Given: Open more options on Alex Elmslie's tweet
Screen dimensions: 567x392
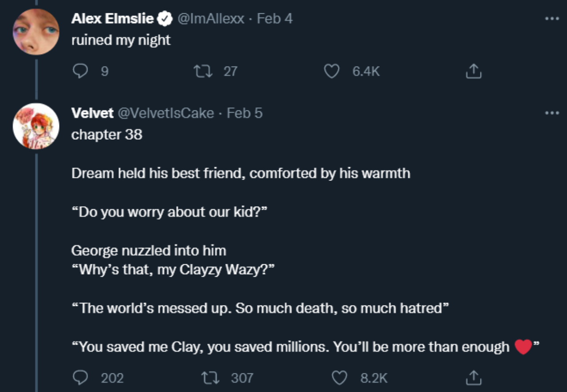Looking at the screenshot, I should click(551, 19).
